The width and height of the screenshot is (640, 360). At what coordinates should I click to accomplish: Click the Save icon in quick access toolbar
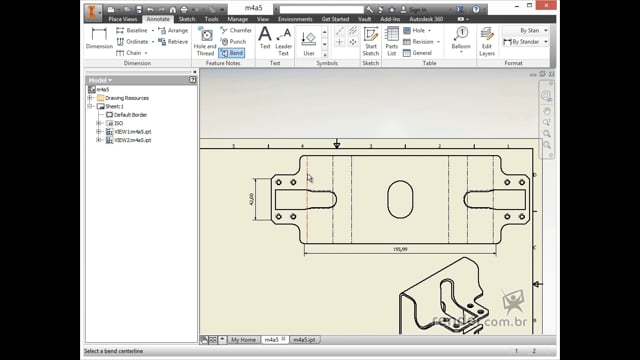(x=139, y=9)
